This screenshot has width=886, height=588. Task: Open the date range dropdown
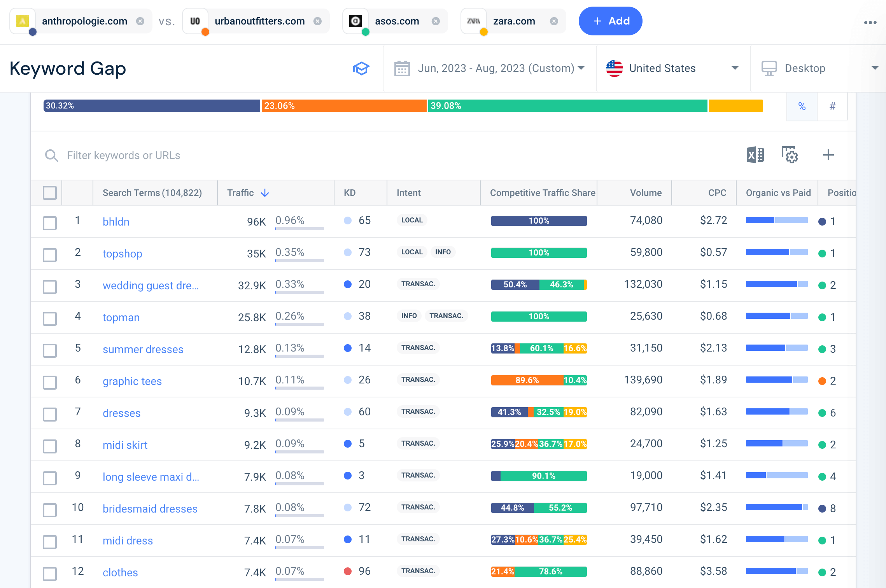point(490,68)
